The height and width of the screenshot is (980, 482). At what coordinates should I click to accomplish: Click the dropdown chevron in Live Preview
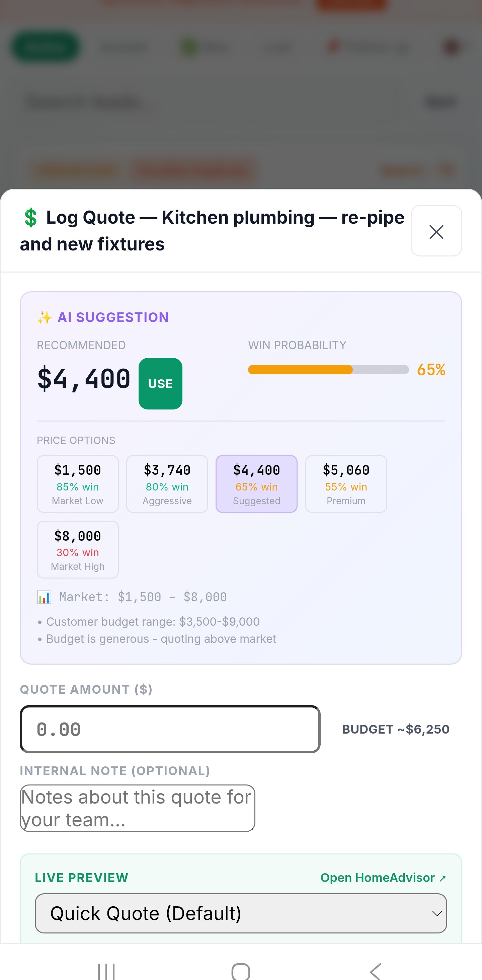tap(437, 913)
